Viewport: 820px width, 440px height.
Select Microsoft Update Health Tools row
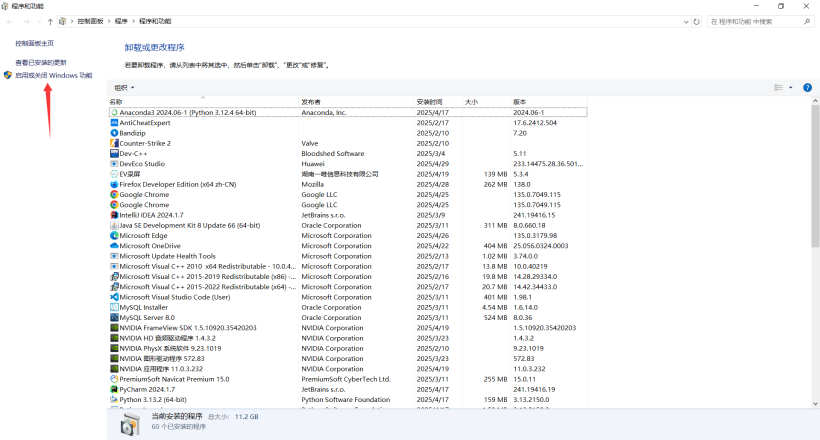tap(348, 256)
